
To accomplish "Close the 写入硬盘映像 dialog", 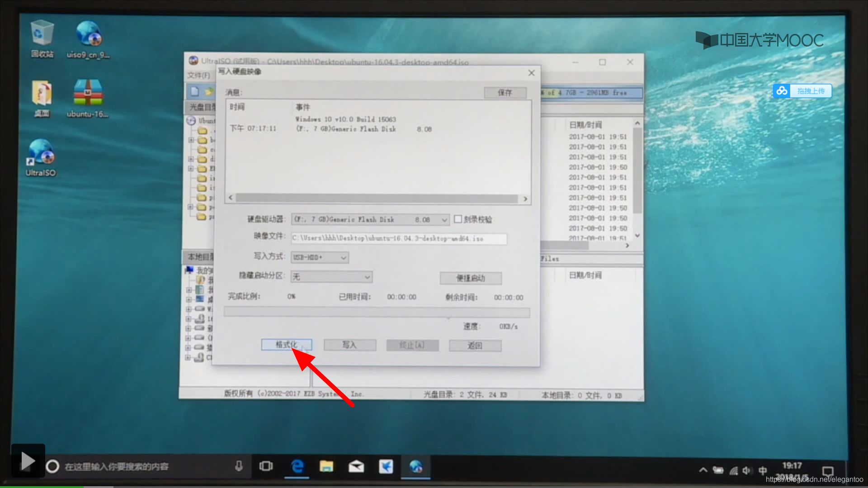I will pos(532,73).
